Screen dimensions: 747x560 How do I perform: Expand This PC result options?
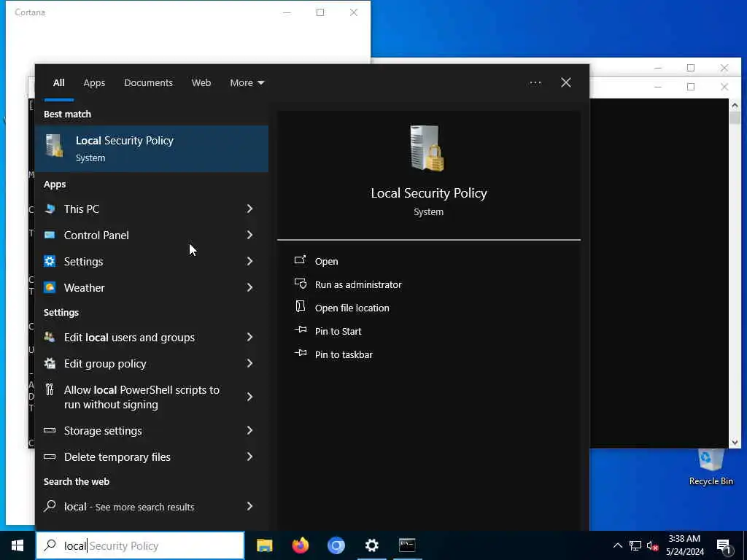click(x=249, y=209)
